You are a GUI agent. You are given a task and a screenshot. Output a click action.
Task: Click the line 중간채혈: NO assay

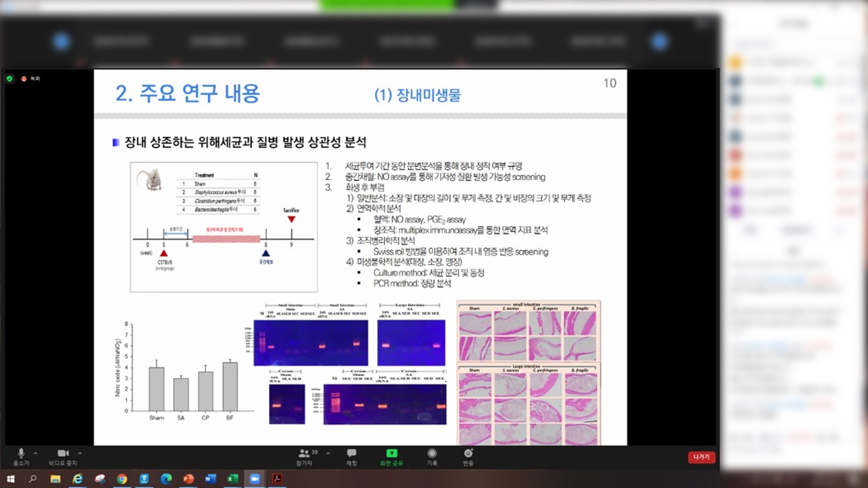coord(445,177)
